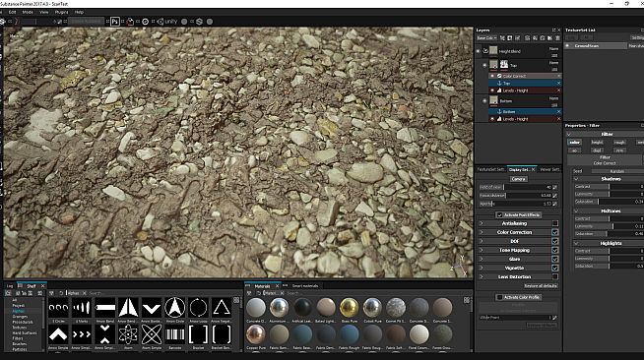The height and width of the screenshot is (360, 644).
Task: Expand the Color Correction section
Action: point(482,232)
